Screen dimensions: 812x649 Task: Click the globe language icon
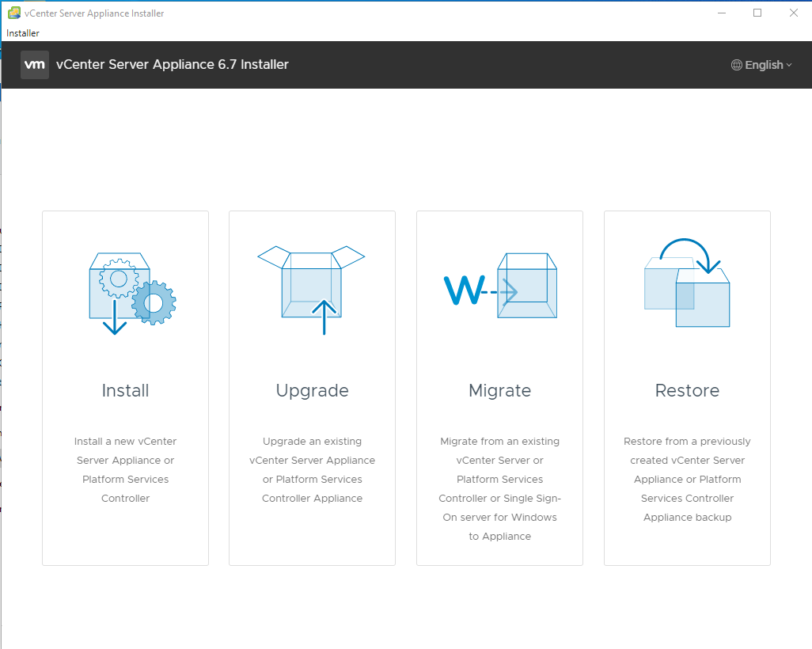[x=736, y=65]
